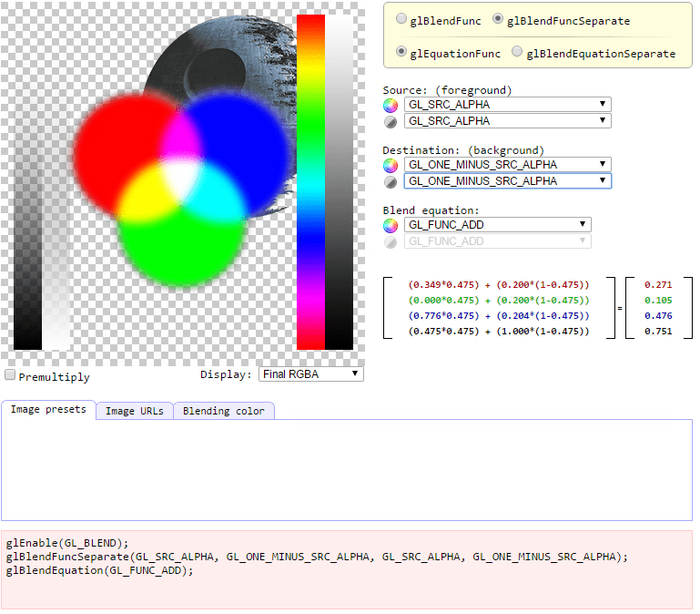
Task: Click the glBlendFuncSeparate code line
Action: [x=317, y=557]
